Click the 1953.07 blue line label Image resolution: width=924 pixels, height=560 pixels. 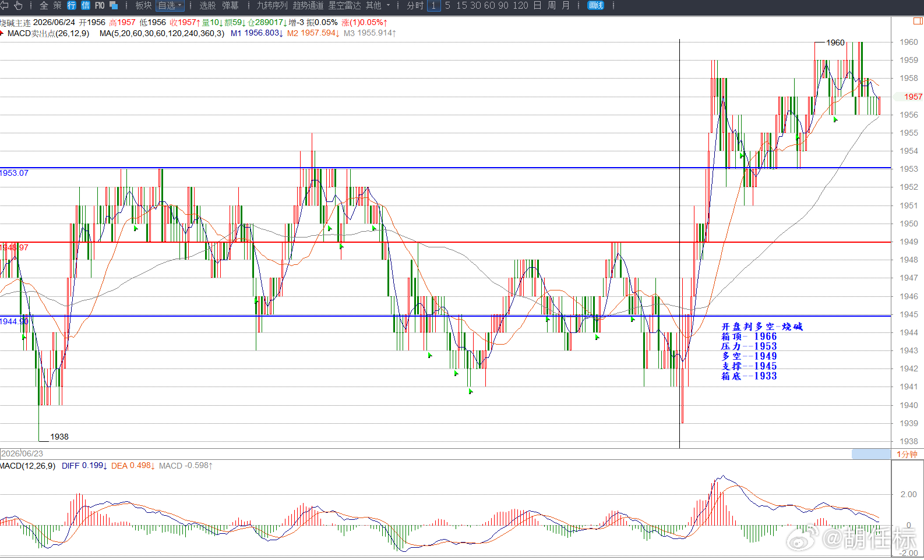click(14, 173)
